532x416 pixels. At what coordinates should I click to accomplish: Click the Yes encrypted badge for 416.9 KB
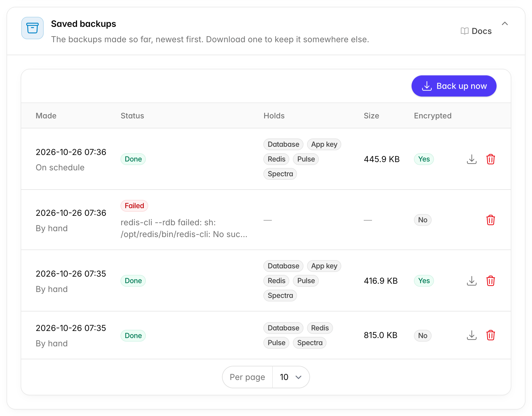[424, 281]
